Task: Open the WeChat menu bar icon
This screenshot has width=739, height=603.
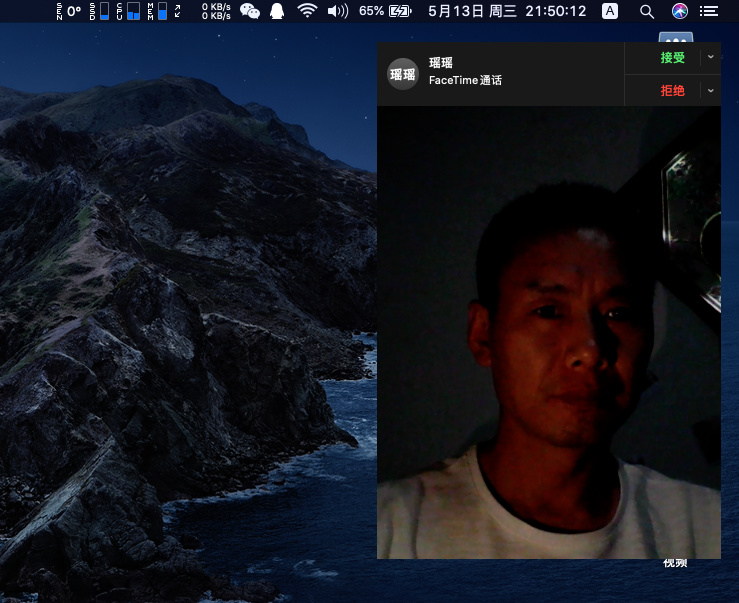Action: (x=250, y=11)
